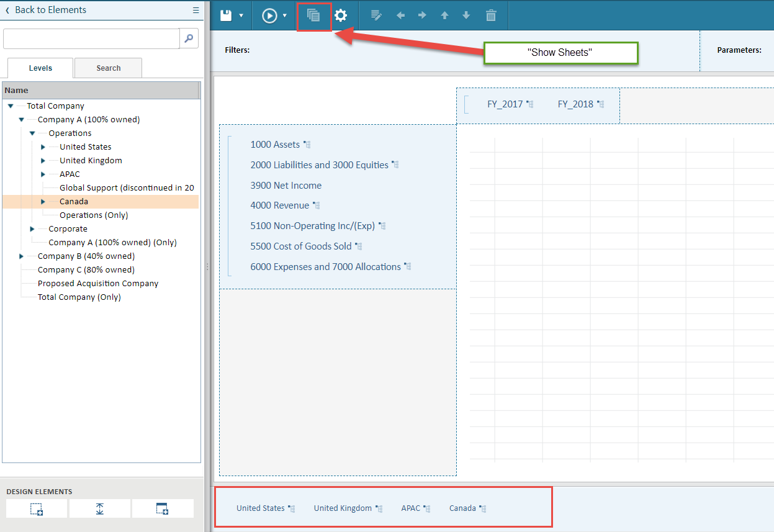This screenshot has width=774, height=532.
Task: Select Company A (100% owned) (Only) item
Action: [x=112, y=243]
